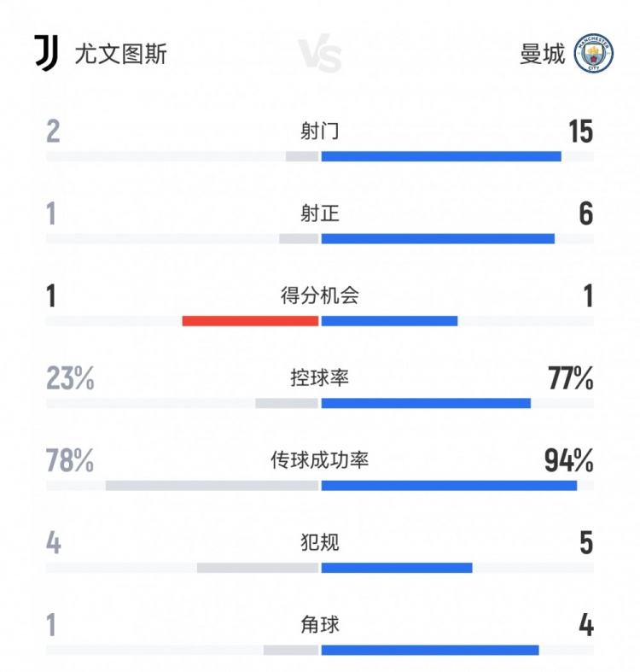The height and width of the screenshot is (672, 640).
Task: Click the gray 传球成功率 bar for Juventus
Action: tap(212, 486)
